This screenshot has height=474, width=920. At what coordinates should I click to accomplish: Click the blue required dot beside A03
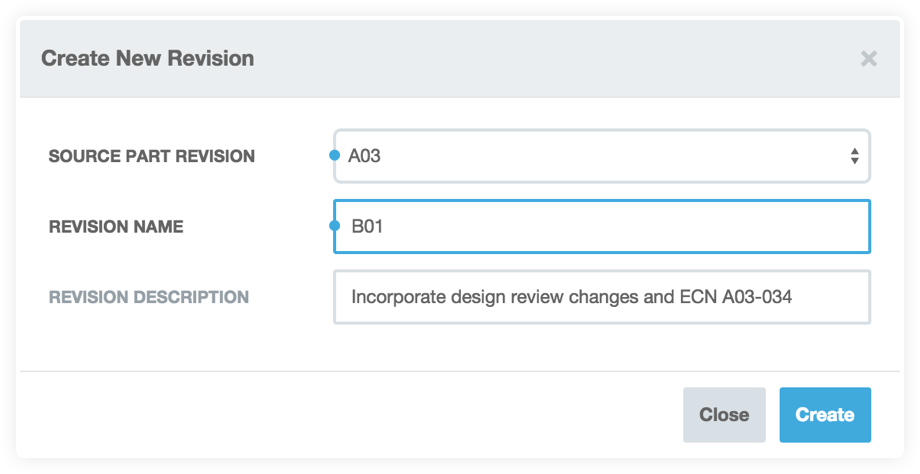(x=334, y=155)
